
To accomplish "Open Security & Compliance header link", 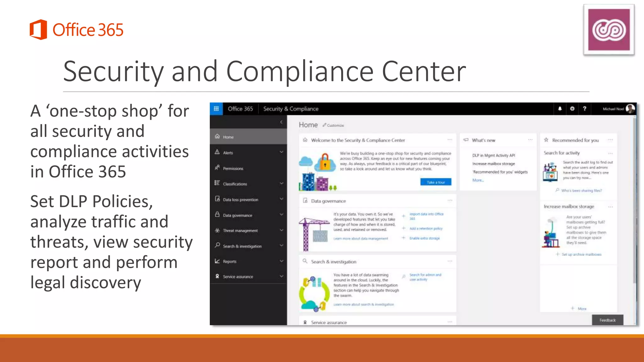I will [x=291, y=109].
